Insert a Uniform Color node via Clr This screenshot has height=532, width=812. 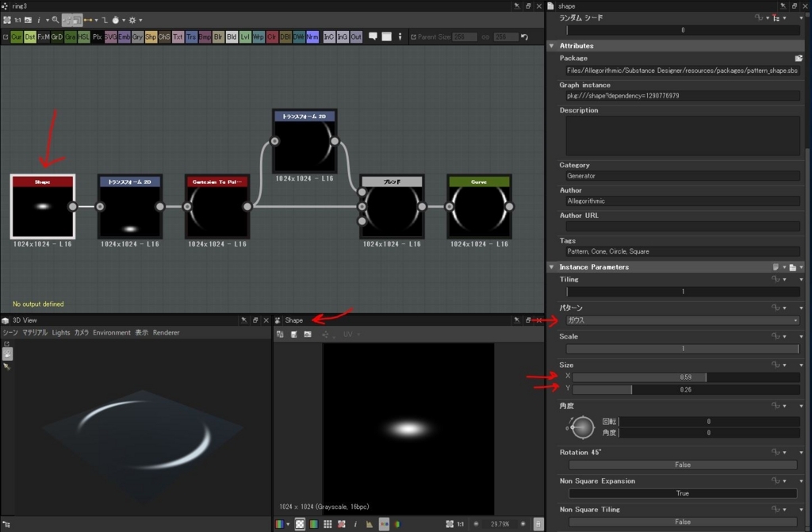pyautogui.click(x=272, y=36)
